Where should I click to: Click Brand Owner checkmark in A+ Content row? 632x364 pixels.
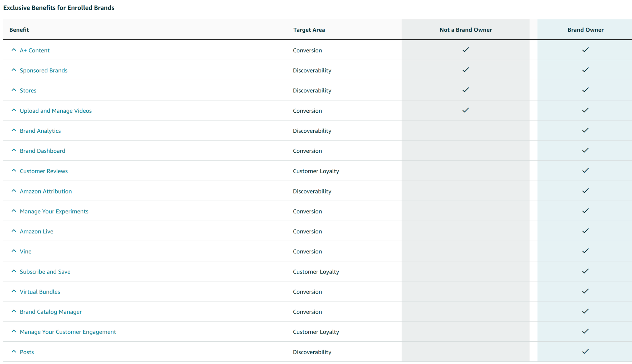click(585, 50)
